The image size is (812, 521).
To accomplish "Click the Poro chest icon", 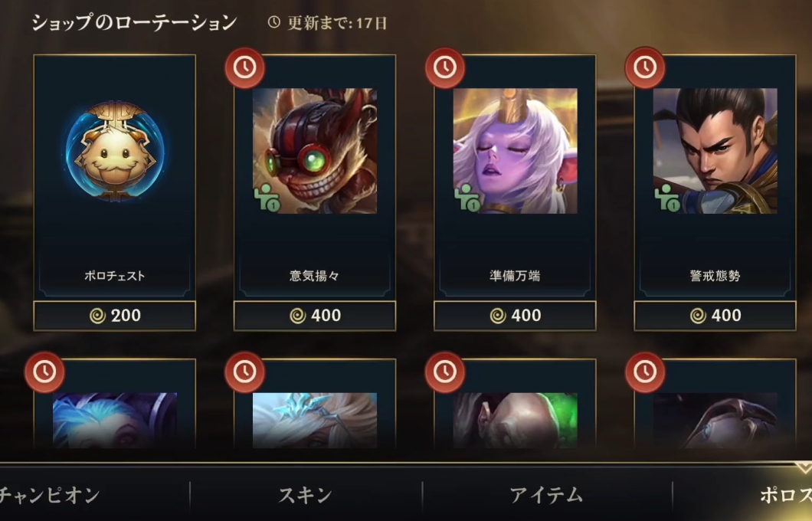I will tap(114, 151).
